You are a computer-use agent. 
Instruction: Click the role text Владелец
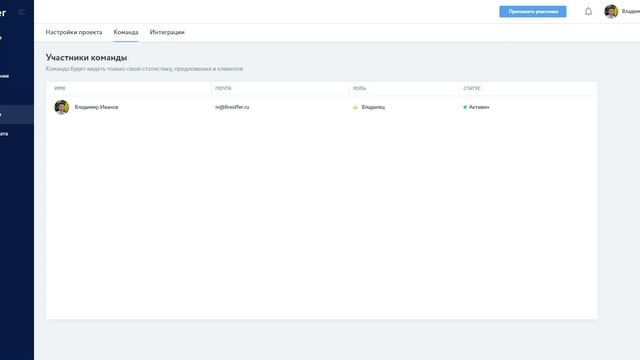[x=373, y=107]
